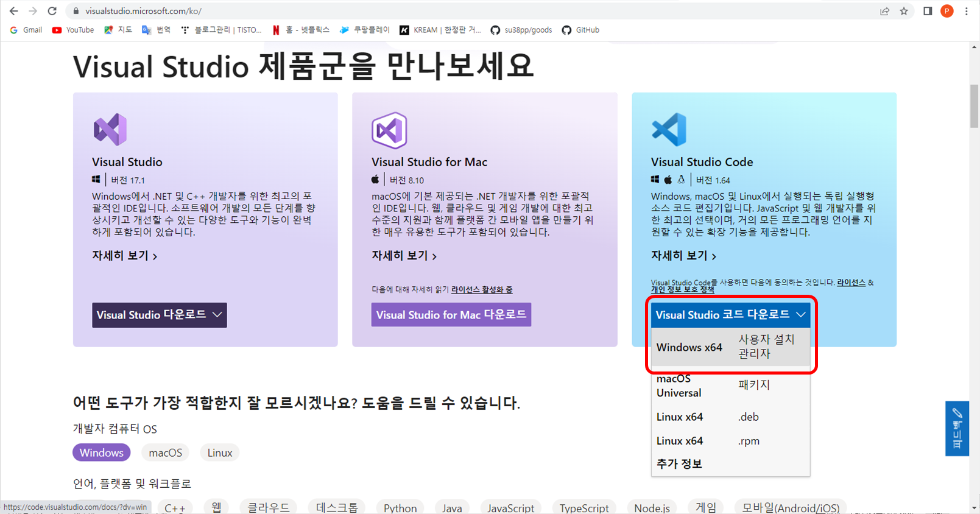Click the blue Visual Studio Code logo
The height and width of the screenshot is (514, 980).
(669, 129)
